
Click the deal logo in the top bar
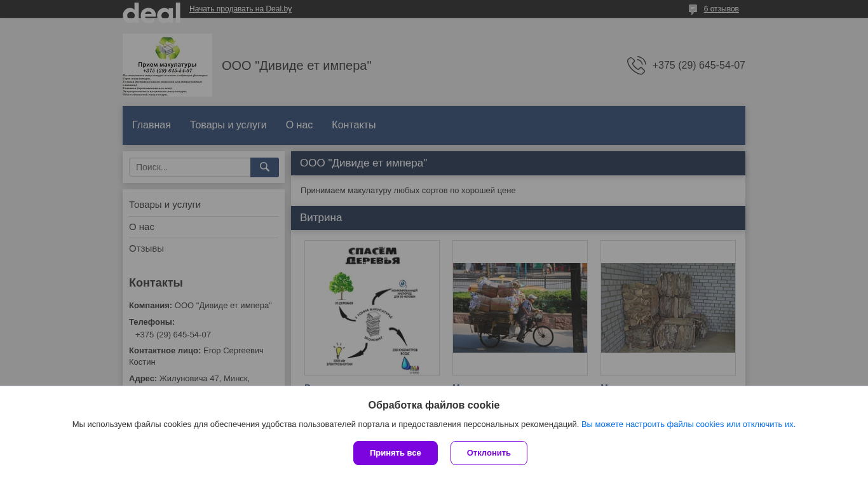coord(151,11)
